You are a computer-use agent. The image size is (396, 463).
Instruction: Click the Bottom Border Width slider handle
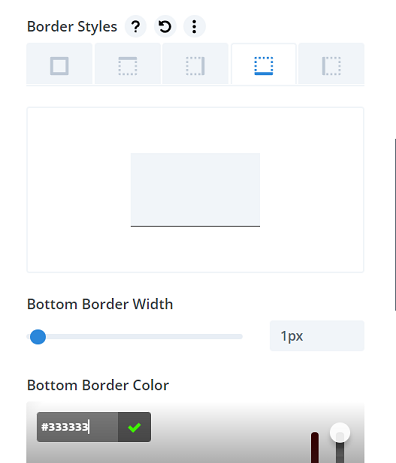point(38,337)
